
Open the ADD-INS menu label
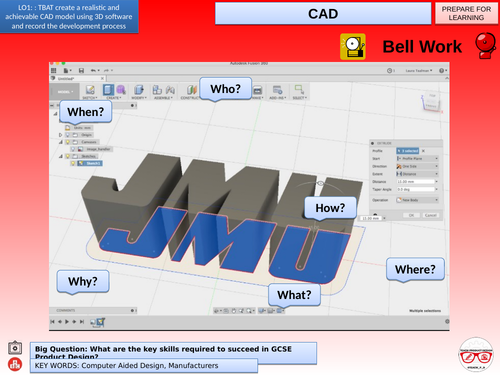point(278,98)
